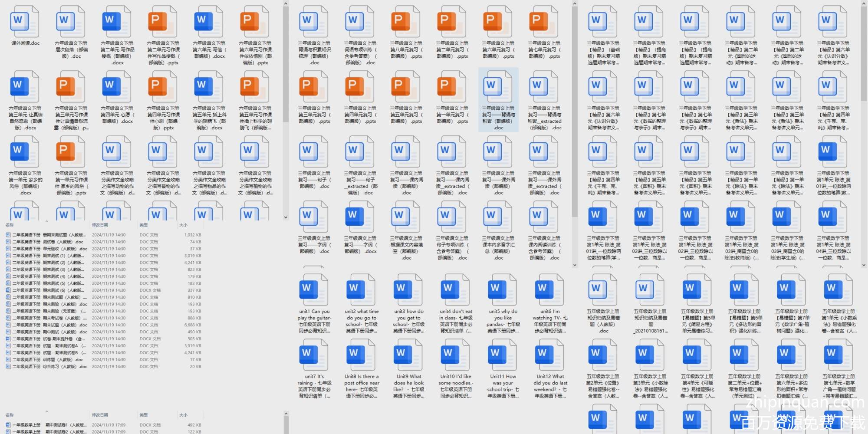Open Unit9 What does he look like file
The height and width of the screenshot is (434, 868).
point(408,355)
